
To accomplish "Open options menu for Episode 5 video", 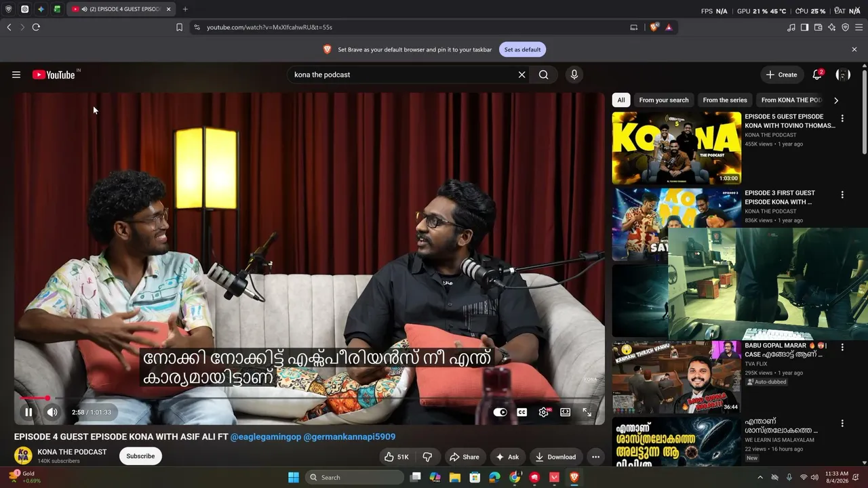I will 842,118.
